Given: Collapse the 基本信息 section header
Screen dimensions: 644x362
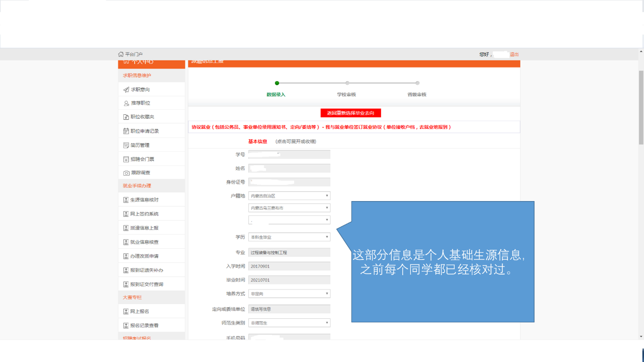Looking at the screenshot, I should (x=257, y=142).
